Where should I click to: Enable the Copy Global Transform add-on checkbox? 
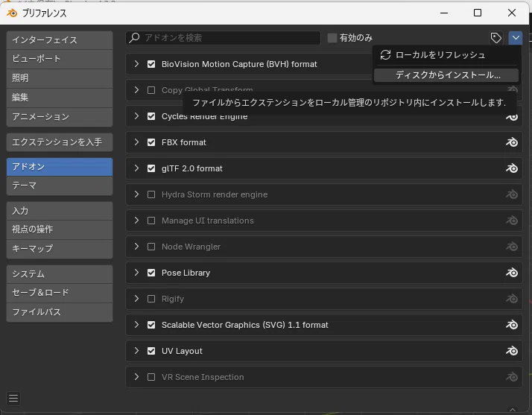click(x=151, y=90)
